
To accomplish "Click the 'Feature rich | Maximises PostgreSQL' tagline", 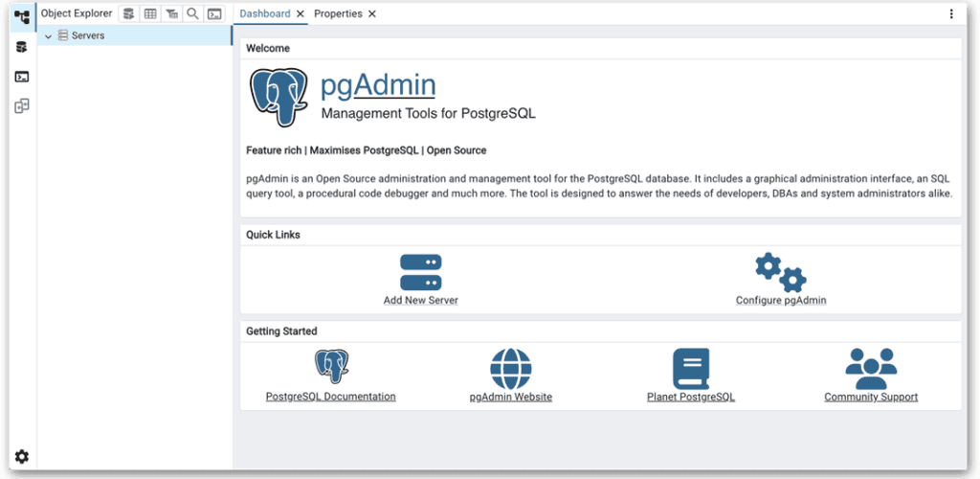I will 367,150.
